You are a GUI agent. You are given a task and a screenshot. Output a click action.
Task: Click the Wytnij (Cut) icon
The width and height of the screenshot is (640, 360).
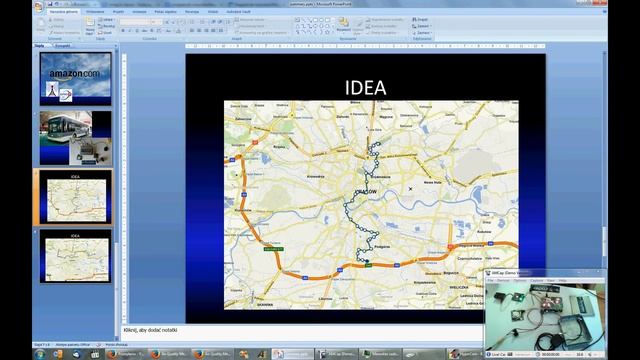click(56, 20)
